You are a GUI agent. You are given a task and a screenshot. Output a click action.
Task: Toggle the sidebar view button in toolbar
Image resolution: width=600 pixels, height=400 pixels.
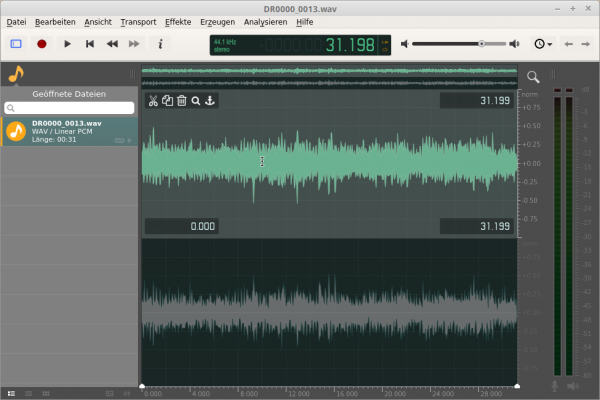[16, 44]
